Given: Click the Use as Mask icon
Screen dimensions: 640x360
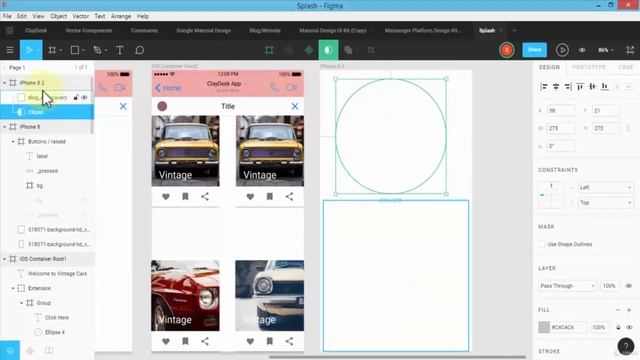Looking at the screenshot, I should [x=328, y=50].
